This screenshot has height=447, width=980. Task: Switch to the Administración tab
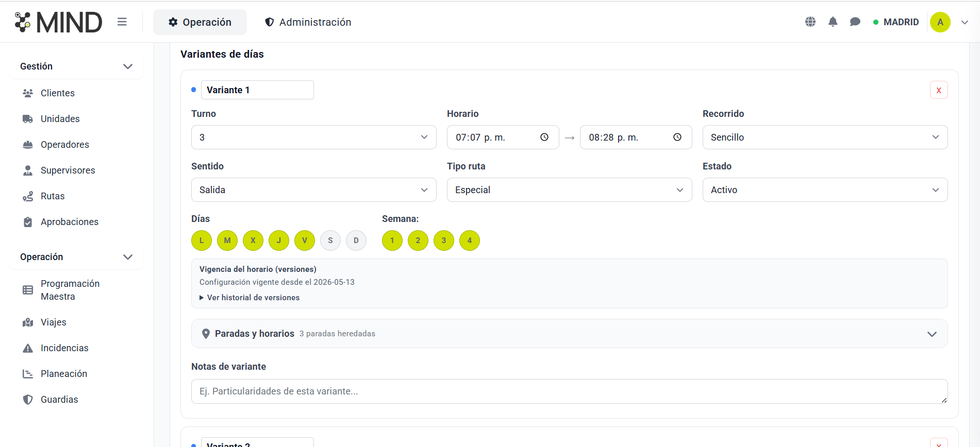[308, 22]
